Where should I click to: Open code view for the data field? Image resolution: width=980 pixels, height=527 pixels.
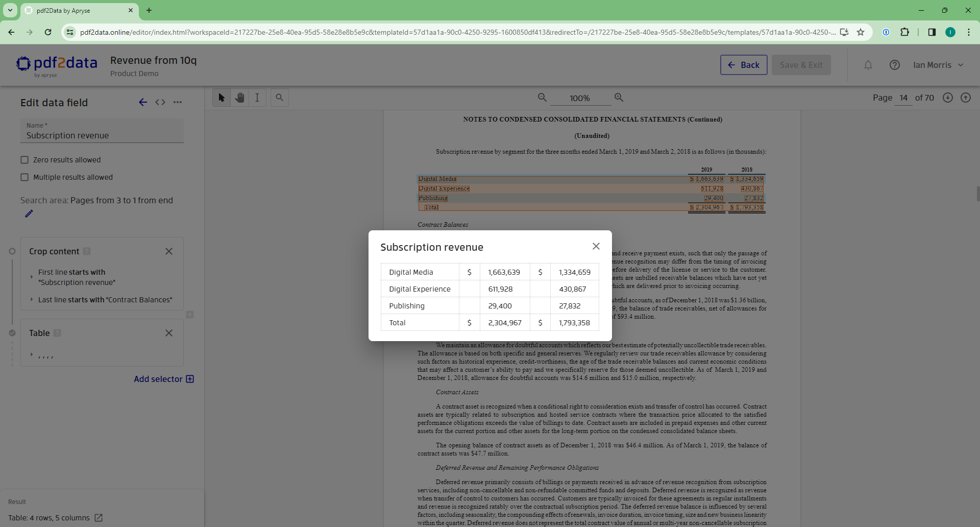[160, 102]
